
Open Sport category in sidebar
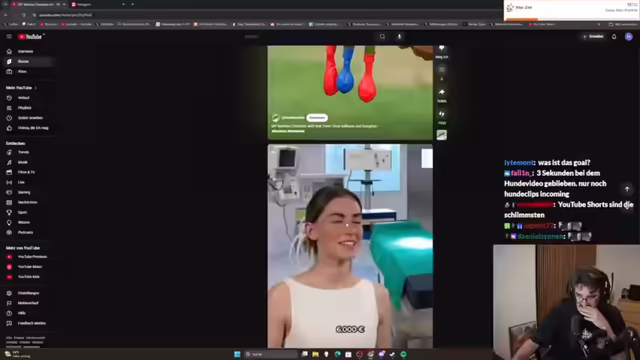[27, 212]
